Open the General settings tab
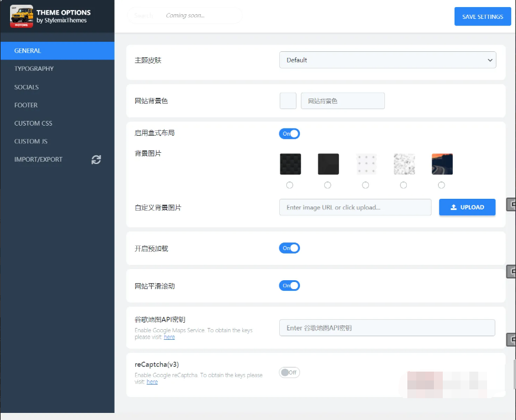 pyautogui.click(x=58, y=51)
